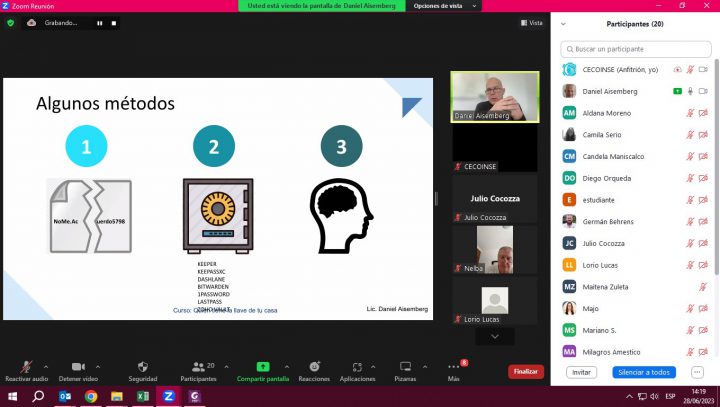Click the cloud recording icon
Viewport: 720px width, 407px height.
click(x=31, y=23)
